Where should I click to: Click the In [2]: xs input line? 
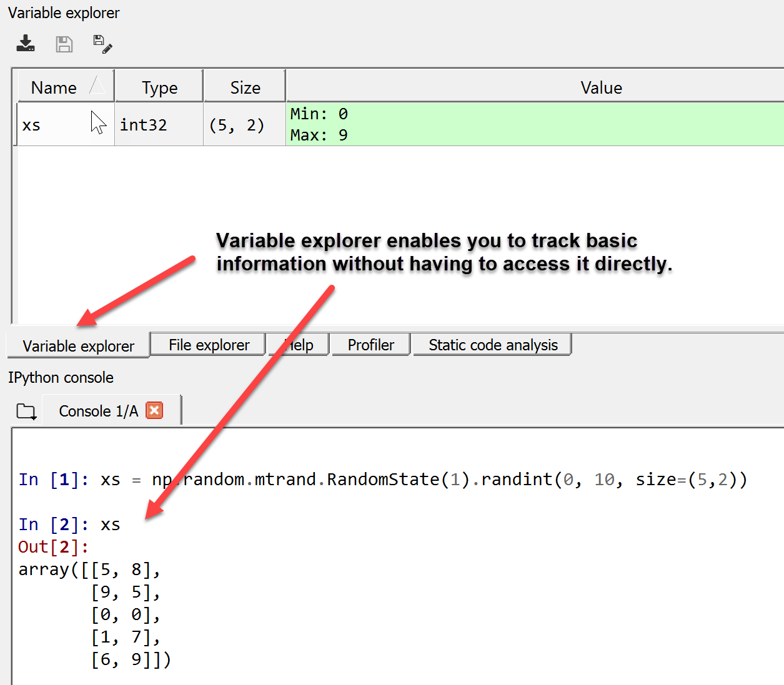click(x=69, y=525)
